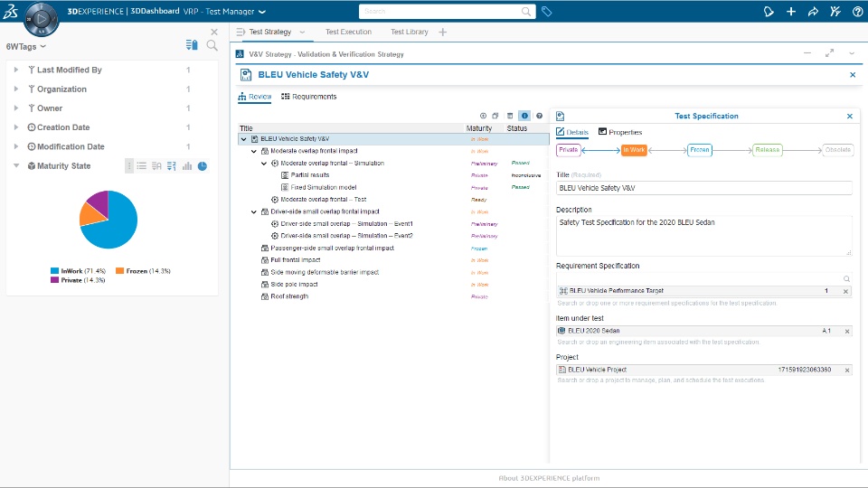Expand the Last Modified By tag
Image resolution: width=868 pixels, height=488 pixels.
click(x=16, y=70)
